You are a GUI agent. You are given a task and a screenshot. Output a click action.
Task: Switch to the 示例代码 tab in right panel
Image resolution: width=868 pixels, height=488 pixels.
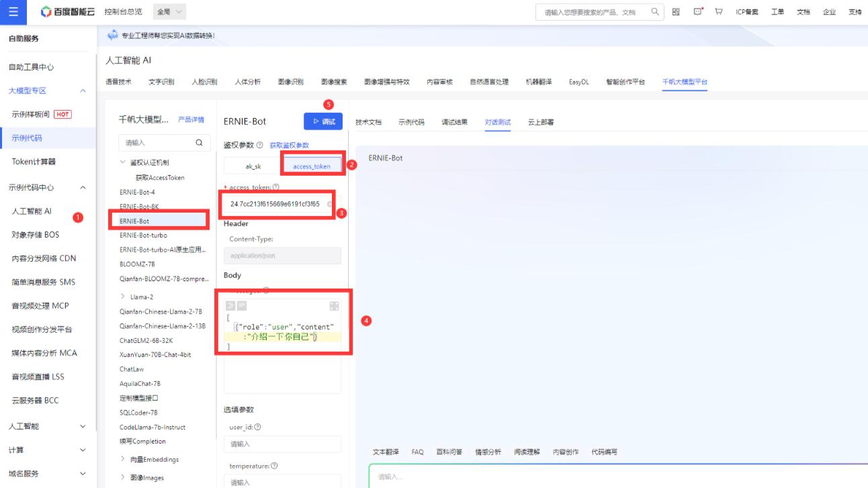pos(411,122)
